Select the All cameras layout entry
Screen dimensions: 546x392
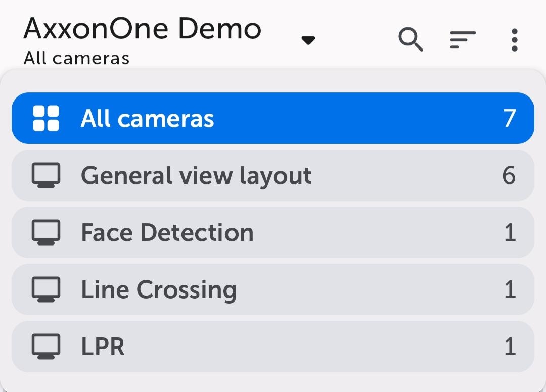(x=148, y=119)
